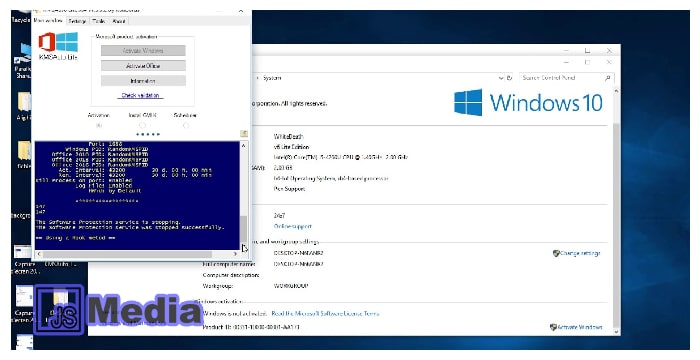Click the Windows is not activated text

point(235,314)
